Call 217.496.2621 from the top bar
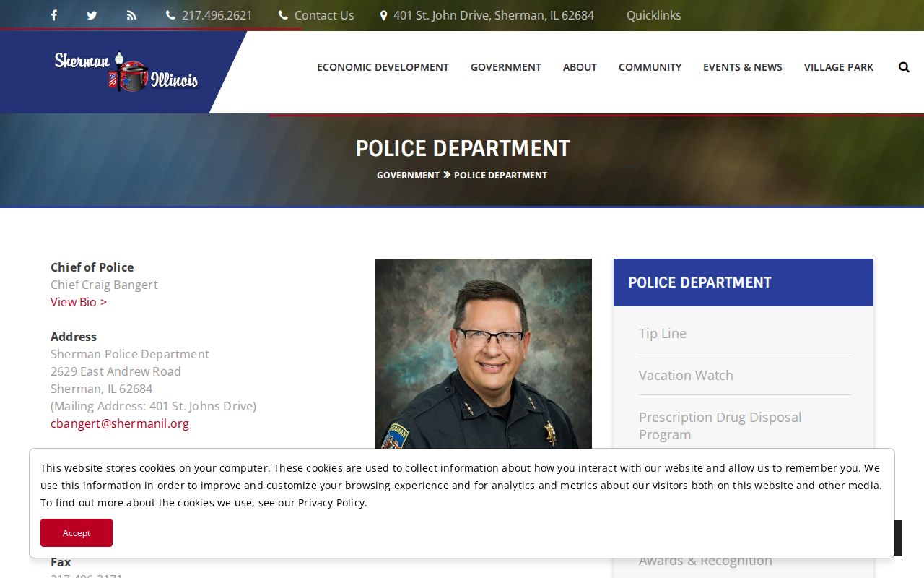This screenshot has width=924, height=578. 217,15
